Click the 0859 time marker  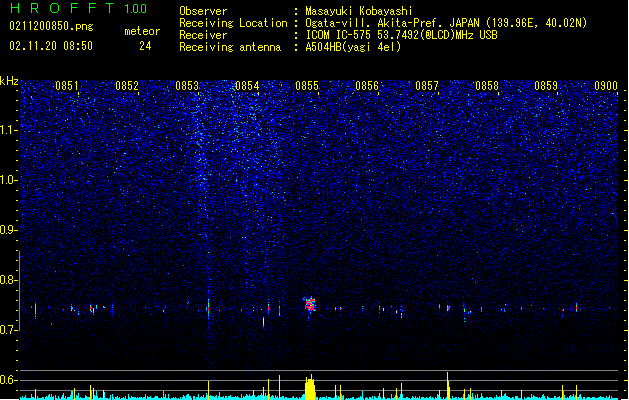pos(546,86)
